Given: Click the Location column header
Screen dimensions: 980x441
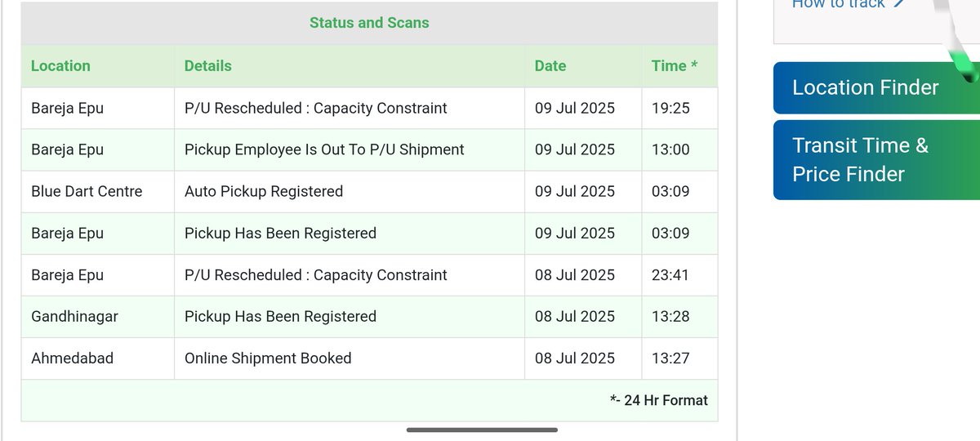Looking at the screenshot, I should click(x=60, y=66).
